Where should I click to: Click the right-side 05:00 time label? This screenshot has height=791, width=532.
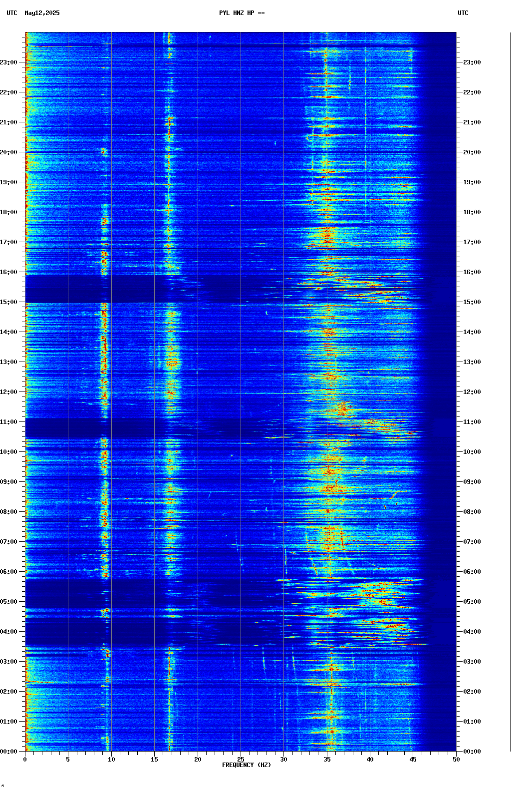coord(472,602)
